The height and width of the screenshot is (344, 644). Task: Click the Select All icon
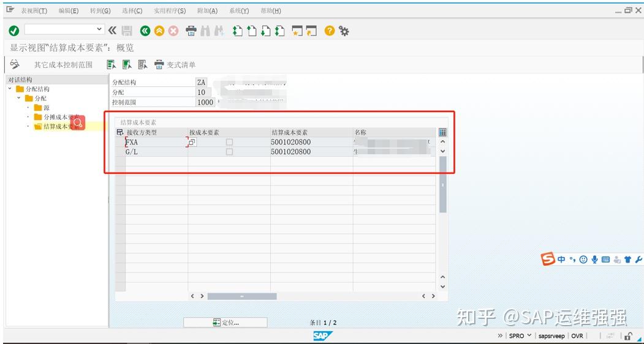pos(112,64)
